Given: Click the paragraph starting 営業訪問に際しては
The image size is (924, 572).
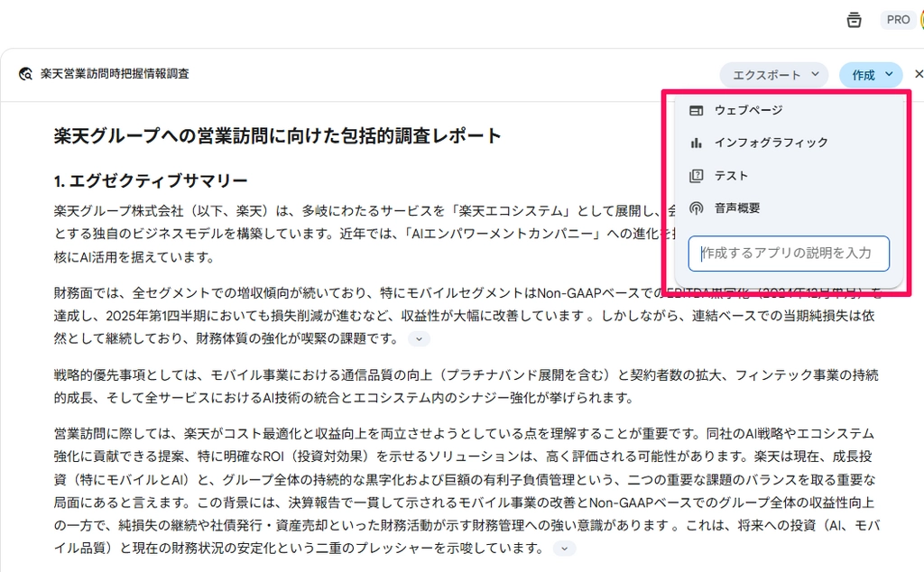Looking at the screenshot, I should [x=467, y=491].
